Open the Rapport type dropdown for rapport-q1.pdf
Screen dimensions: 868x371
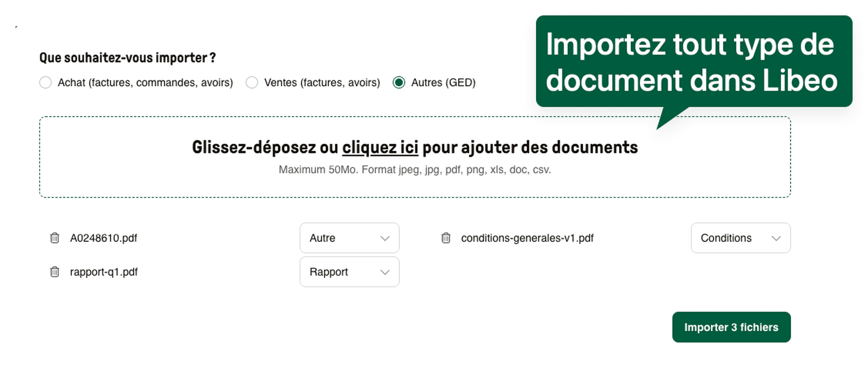coord(349,272)
